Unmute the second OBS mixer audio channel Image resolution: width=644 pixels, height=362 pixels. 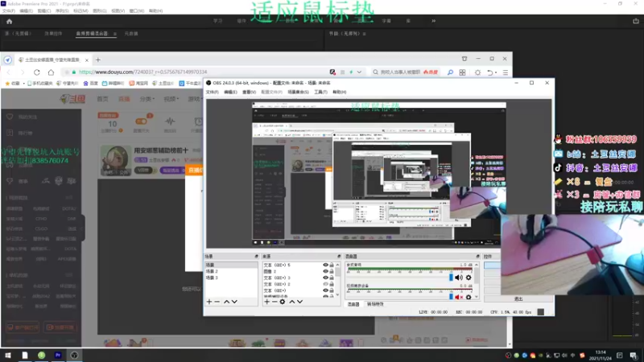(458, 297)
